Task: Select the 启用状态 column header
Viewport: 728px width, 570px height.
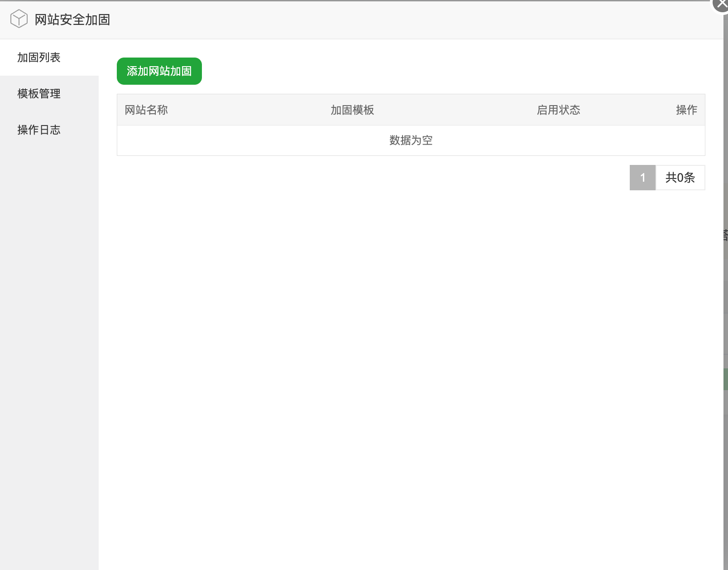Action: tap(558, 110)
